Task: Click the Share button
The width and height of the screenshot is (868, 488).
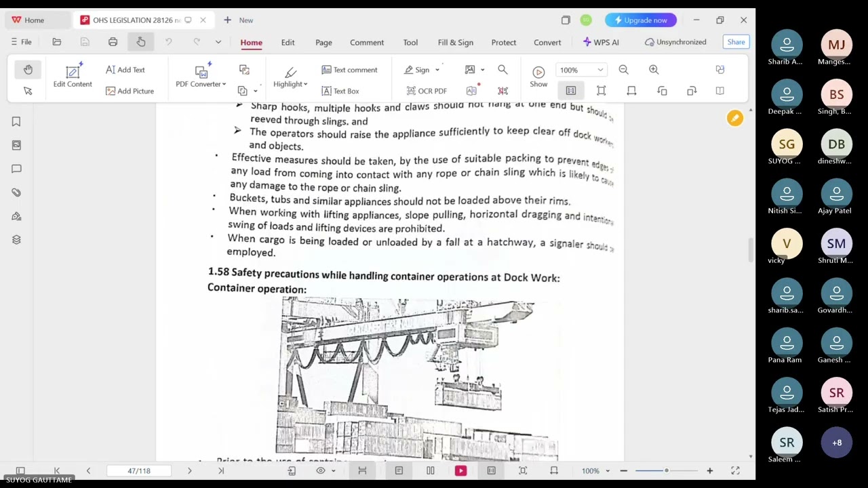Action: coord(736,42)
